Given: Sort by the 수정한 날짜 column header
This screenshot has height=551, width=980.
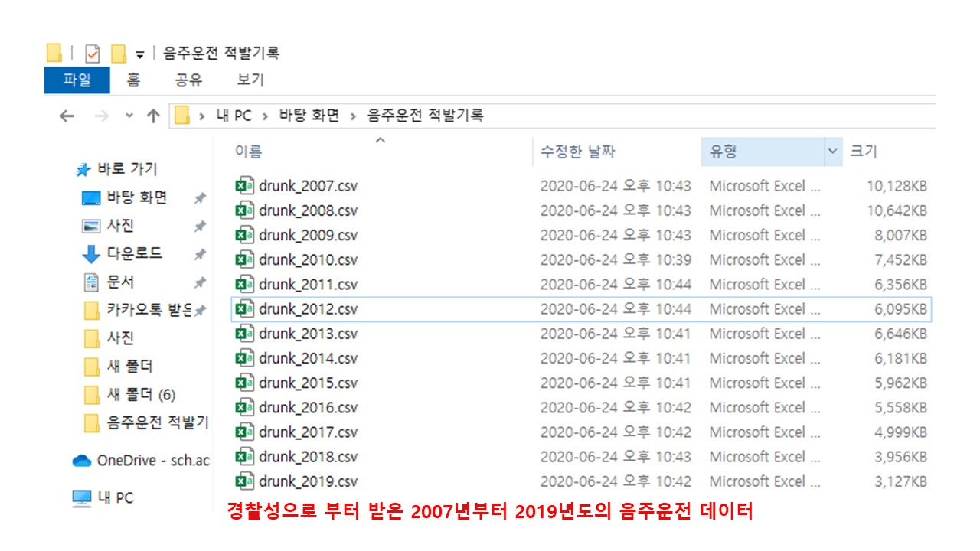Looking at the screenshot, I should pos(578,152).
